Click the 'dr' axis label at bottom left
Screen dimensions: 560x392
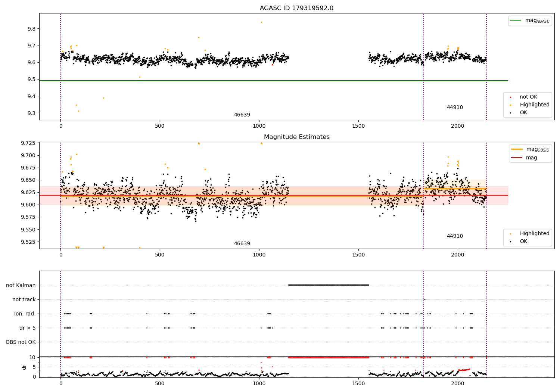[x=24, y=367]
